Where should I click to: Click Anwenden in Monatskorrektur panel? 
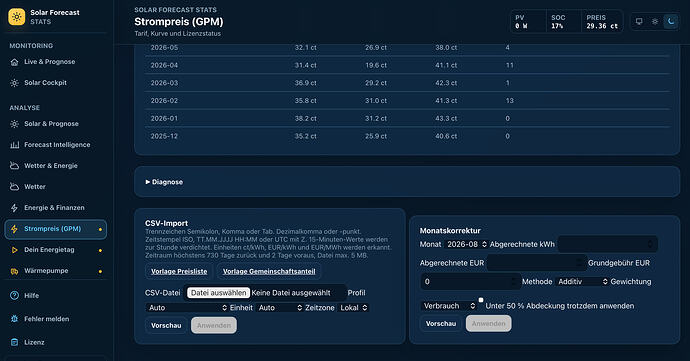click(489, 324)
